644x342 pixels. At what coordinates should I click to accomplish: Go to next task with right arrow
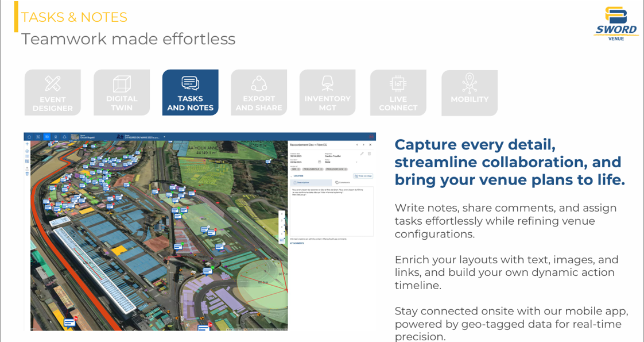click(363, 145)
